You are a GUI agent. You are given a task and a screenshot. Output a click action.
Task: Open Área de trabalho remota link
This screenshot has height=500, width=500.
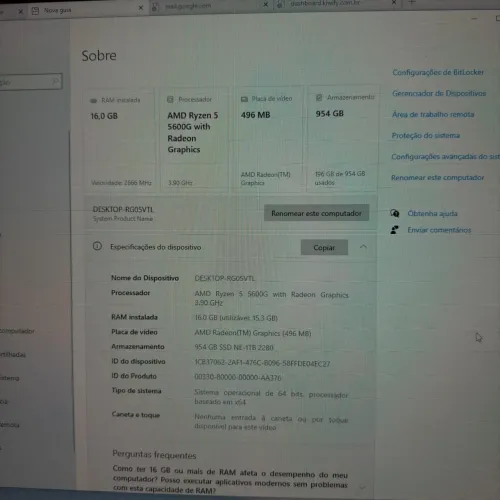[x=433, y=114]
